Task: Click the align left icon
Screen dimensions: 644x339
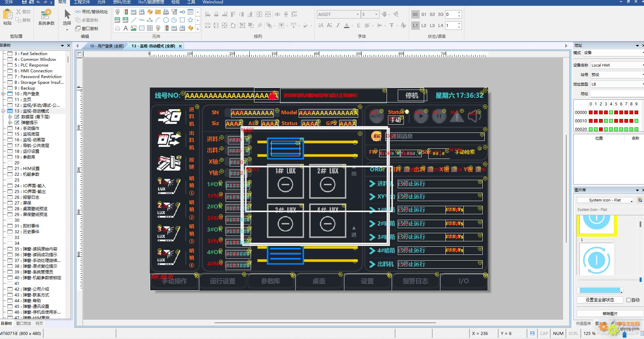Action: [208, 15]
